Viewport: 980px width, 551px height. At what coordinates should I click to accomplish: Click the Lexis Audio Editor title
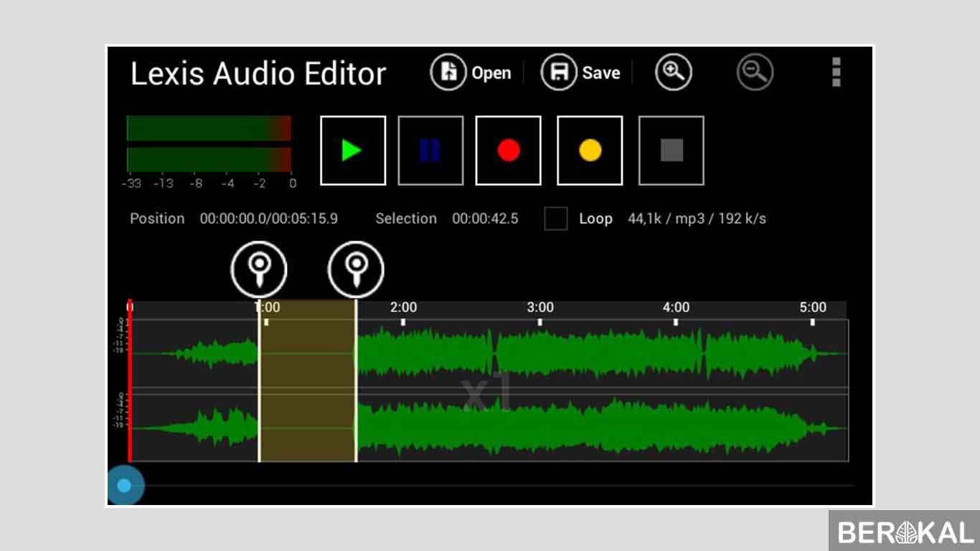click(x=258, y=74)
